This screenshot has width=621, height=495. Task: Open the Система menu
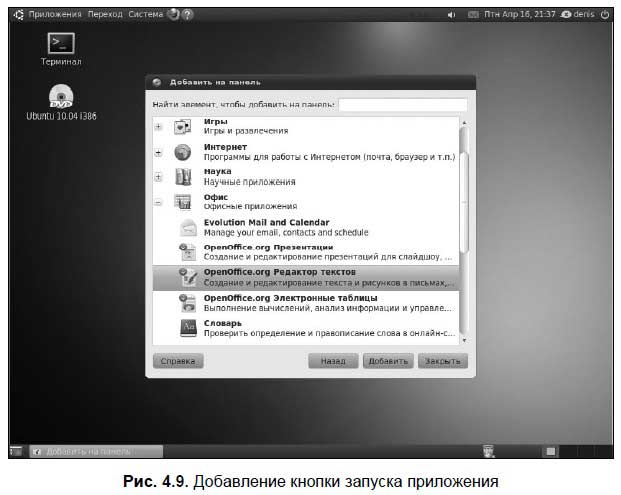[145, 15]
